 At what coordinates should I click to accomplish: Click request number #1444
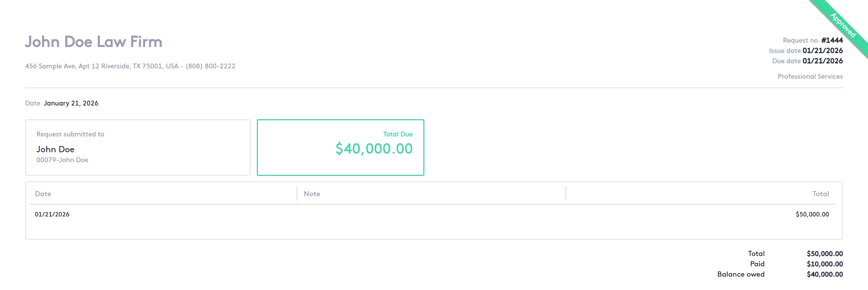832,40
